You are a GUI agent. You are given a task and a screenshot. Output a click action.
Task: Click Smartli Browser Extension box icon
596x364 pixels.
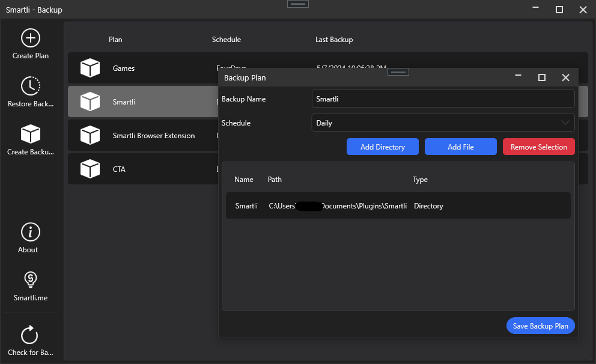click(90, 136)
